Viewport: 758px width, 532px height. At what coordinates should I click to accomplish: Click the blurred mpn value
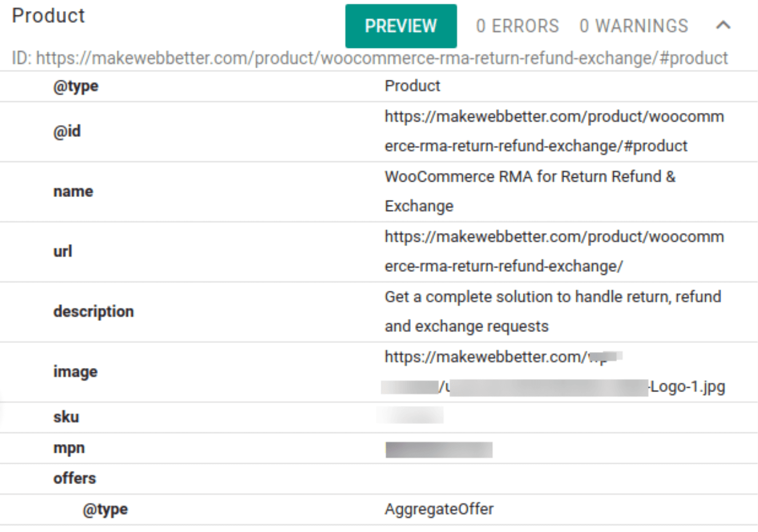(x=439, y=450)
